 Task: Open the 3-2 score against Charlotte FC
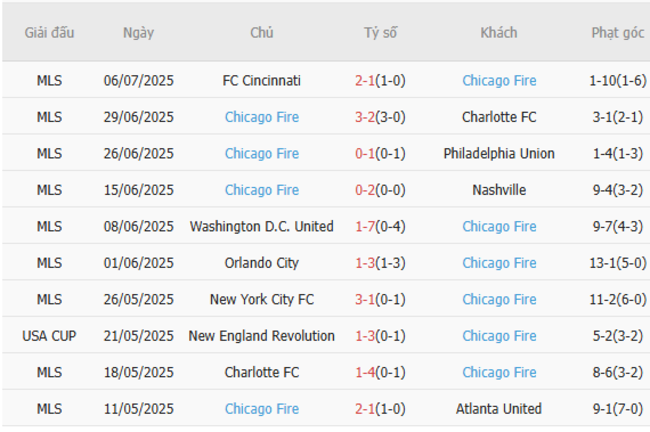pyautogui.click(x=365, y=117)
